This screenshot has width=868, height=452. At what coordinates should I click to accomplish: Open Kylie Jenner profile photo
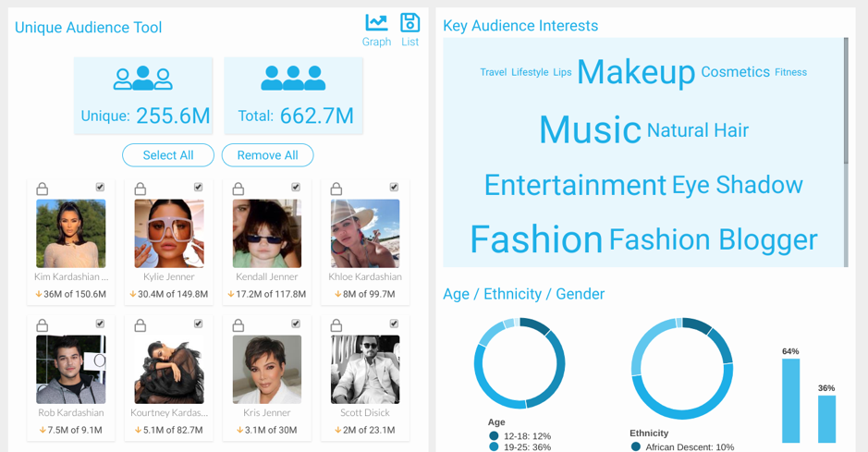[169, 234]
